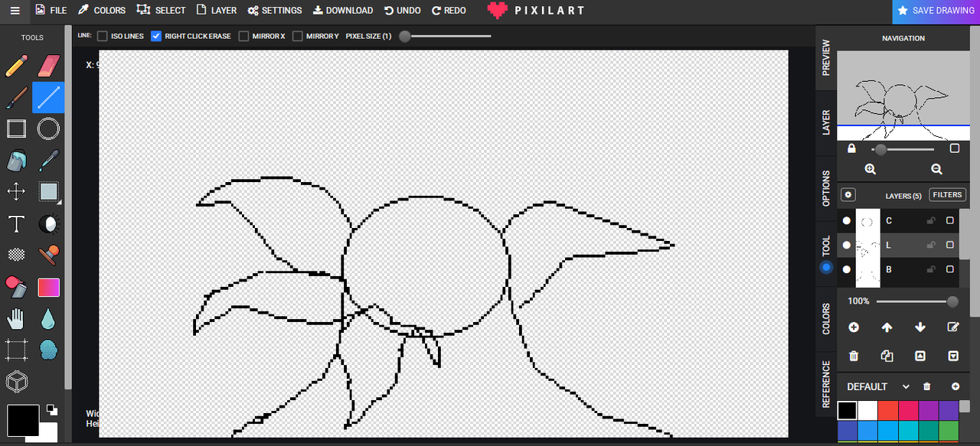The width and height of the screenshot is (980, 446).
Task: Toggle visibility of layer L
Action: pyautogui.click(x=846, y=245)
